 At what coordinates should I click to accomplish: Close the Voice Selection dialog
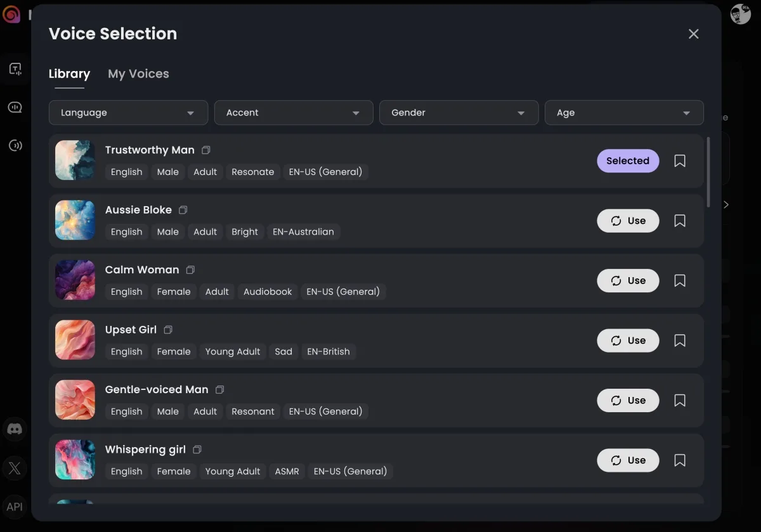click(x=693, y=34)
